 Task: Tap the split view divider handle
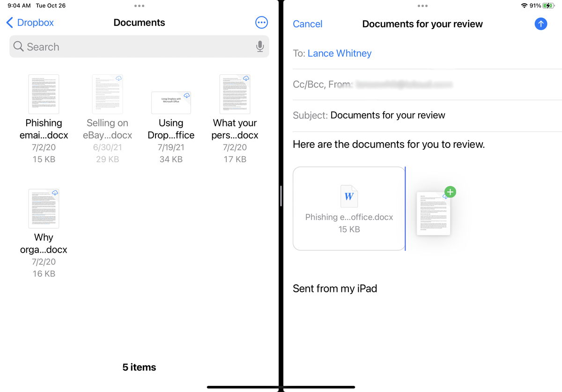pyautogui.click(x=281, y=196)
